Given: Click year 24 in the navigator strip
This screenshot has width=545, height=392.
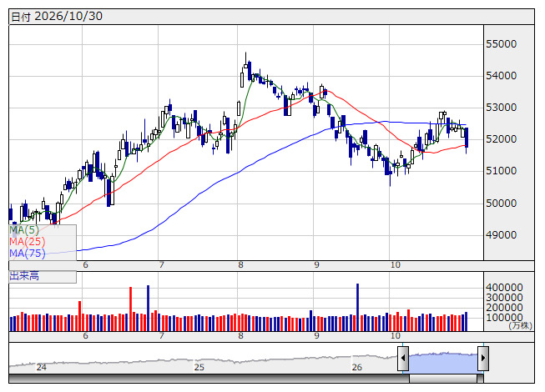Looking at the screenshot, I should 42,367.
